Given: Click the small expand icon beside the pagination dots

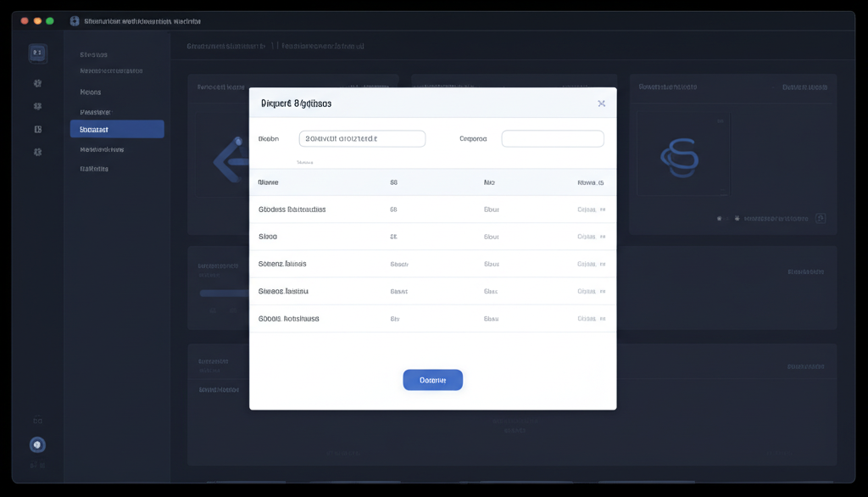Looking at the screenshot, I should coord(820,218).
